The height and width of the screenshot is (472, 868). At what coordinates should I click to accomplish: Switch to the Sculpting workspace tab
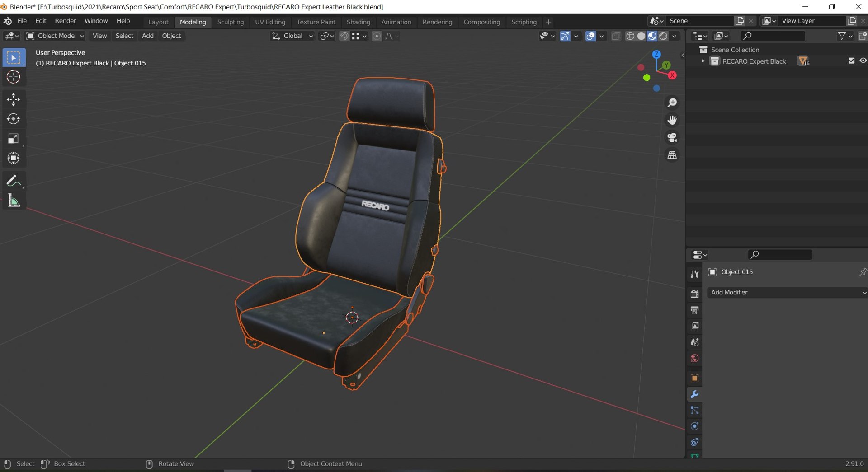pos(230,22)
